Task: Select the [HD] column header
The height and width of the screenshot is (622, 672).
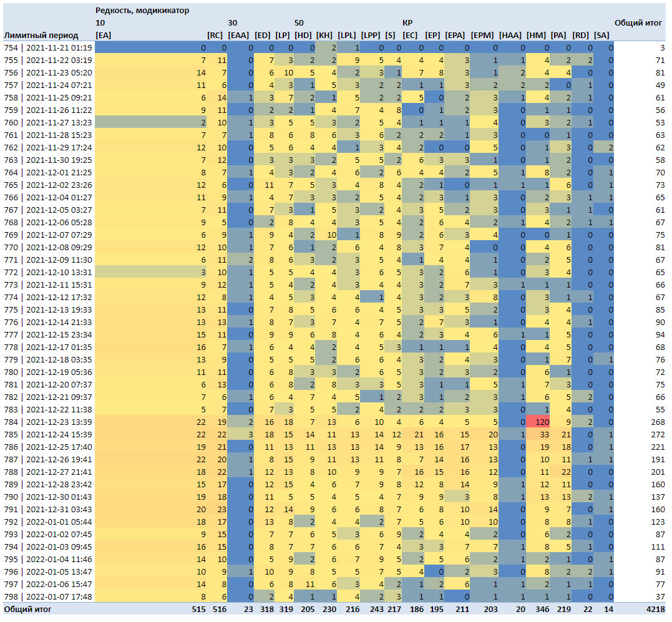Action: pos(303,35)
